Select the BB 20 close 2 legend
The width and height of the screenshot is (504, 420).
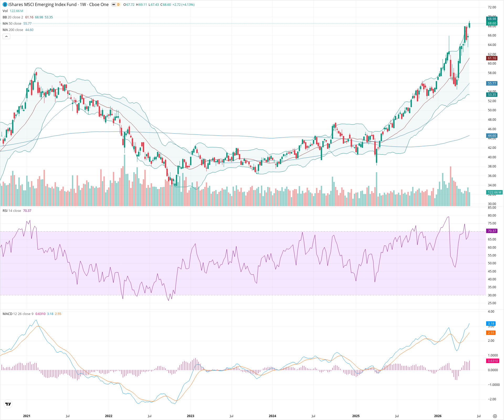click(13, 17)
